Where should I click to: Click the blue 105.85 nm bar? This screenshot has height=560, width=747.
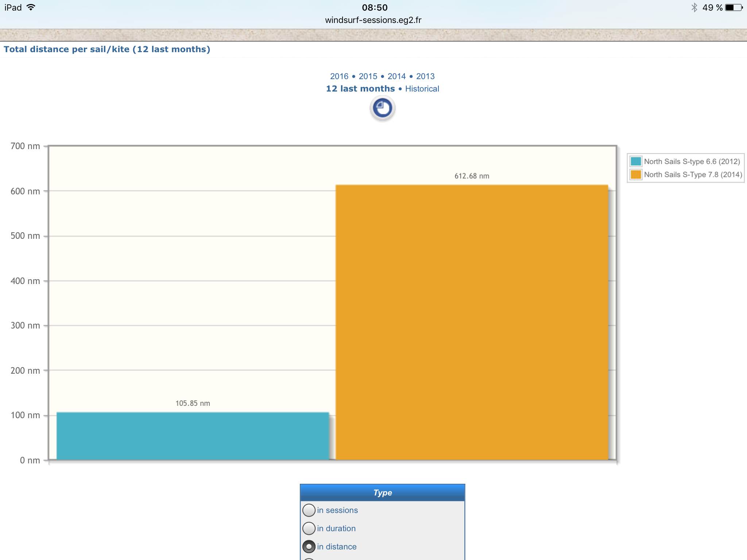pyautogui.click(x=193, y=436)
